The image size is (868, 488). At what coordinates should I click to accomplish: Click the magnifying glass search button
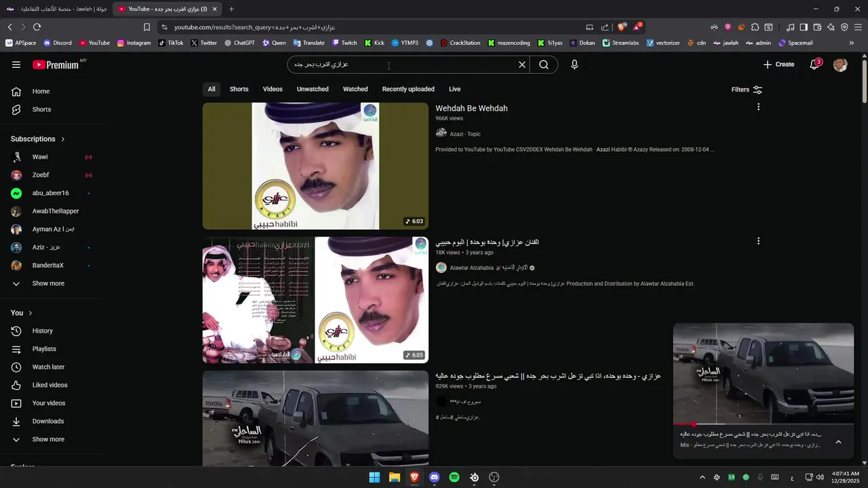point(544,64)
